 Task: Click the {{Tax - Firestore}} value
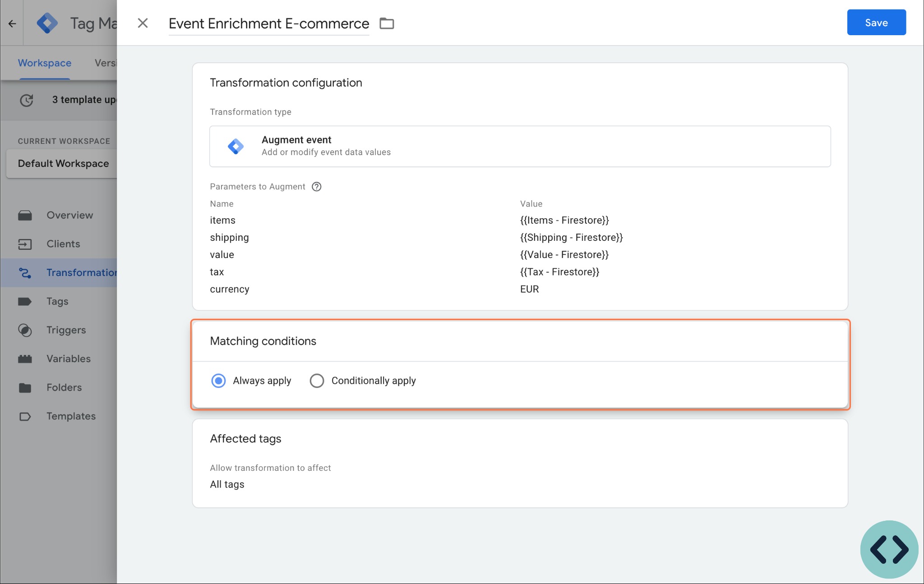[x=559, y=272]
